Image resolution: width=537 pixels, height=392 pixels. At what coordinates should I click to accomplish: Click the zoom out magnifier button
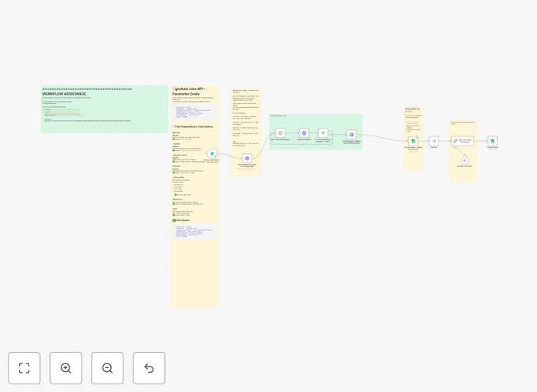(x=107, y=368)
